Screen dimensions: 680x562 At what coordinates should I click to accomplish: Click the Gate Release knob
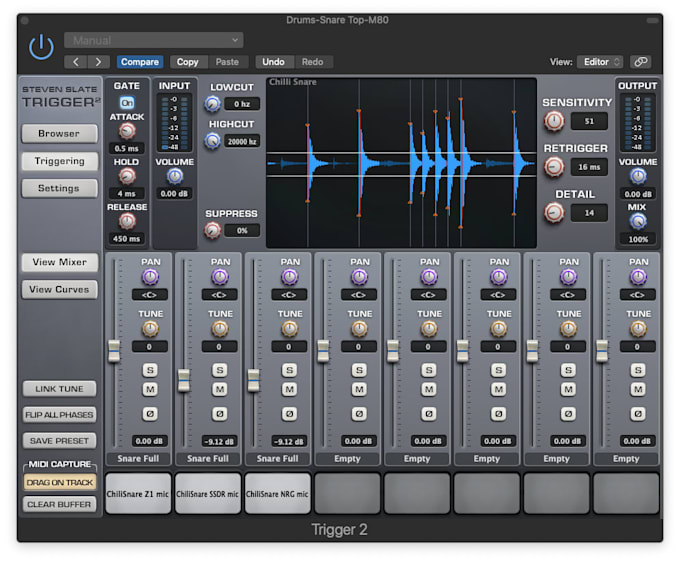(127, 221)
